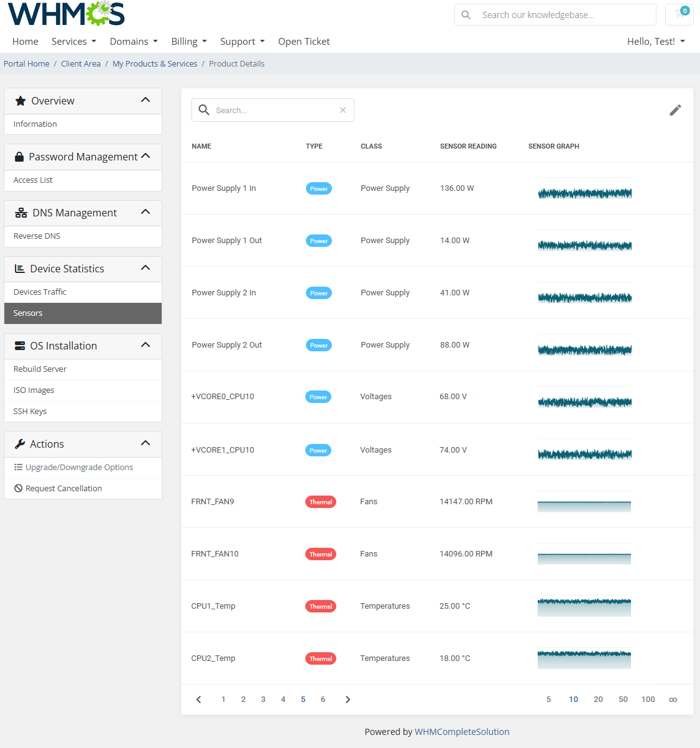
Task: Open the Hello, Test! account menu
Action: click(656, 42)
